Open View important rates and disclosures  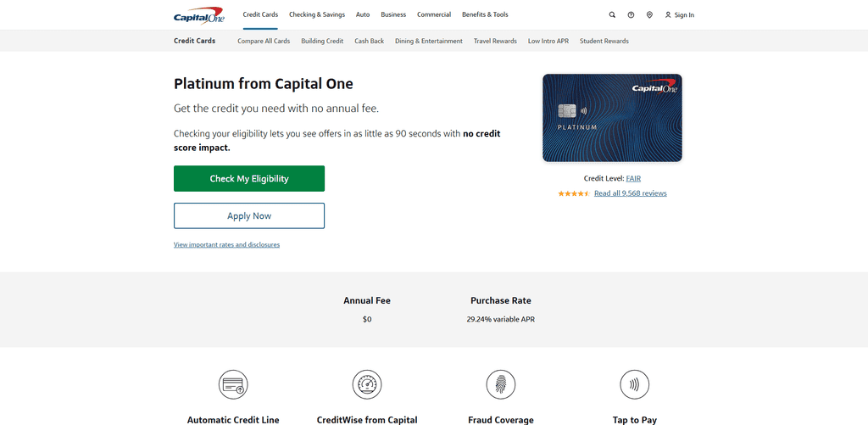coord(226,244)
